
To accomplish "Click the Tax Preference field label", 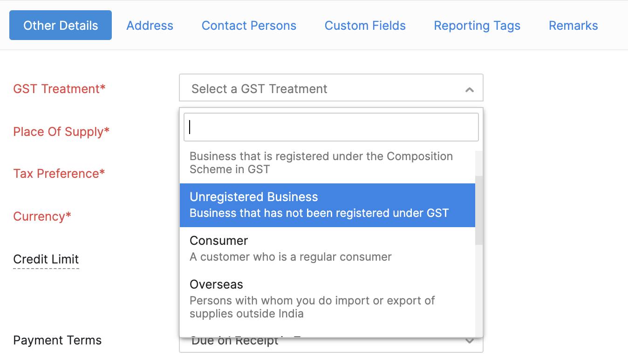I will click(x=59, y=174).
